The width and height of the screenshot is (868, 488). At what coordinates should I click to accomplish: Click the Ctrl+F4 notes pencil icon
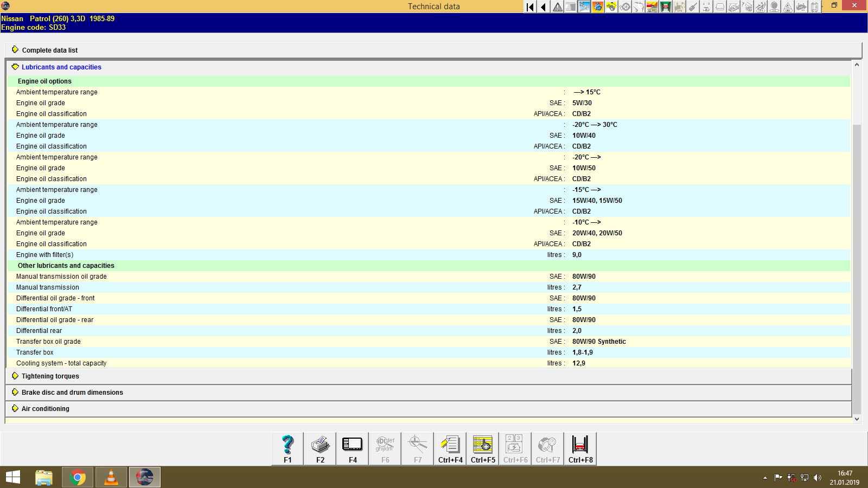[450, 448]
